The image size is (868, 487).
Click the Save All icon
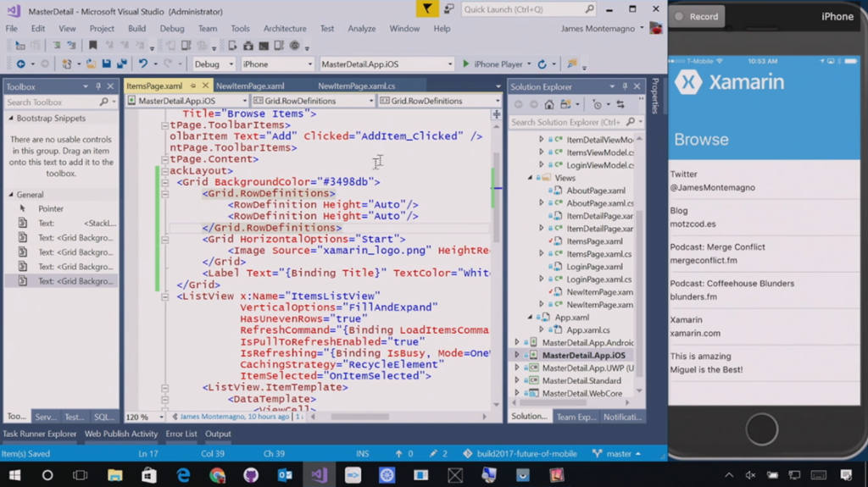point(122,64)
